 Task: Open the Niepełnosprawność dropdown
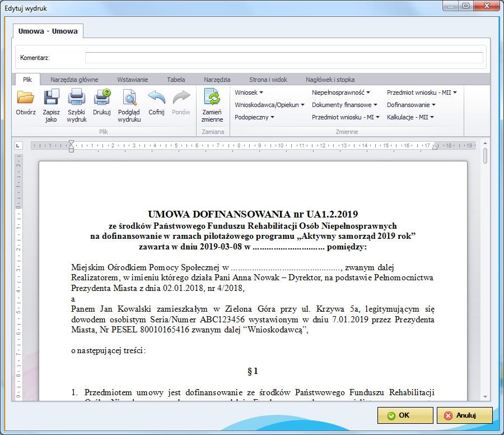[340, 92]
